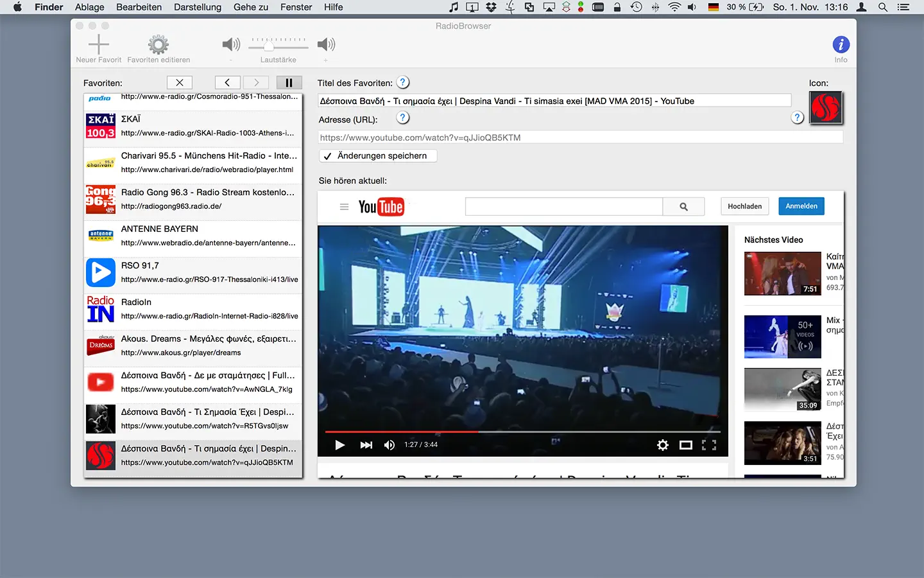Image resolution: width=924 pixels, height=578 pixels.
Task: Click the Wi-Fi status icon
Action: tap(674, 7)
